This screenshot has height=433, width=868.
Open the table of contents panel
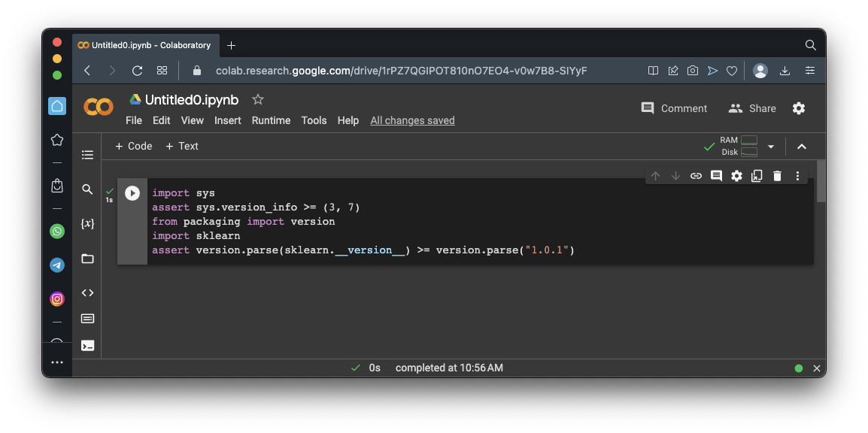coord(87,155)
